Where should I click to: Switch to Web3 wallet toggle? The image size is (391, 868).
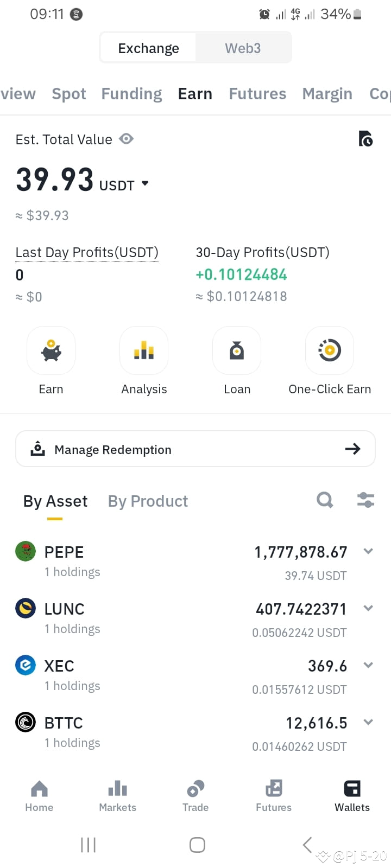243,48
